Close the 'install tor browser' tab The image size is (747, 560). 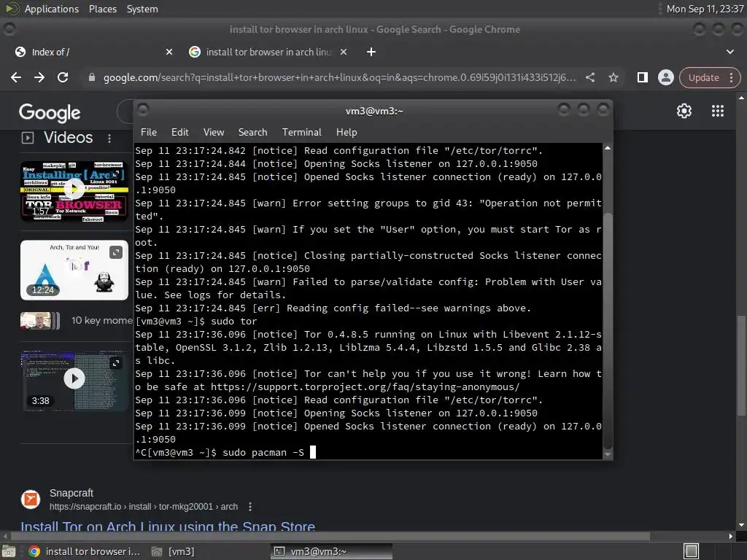click(x=344, y=52)
